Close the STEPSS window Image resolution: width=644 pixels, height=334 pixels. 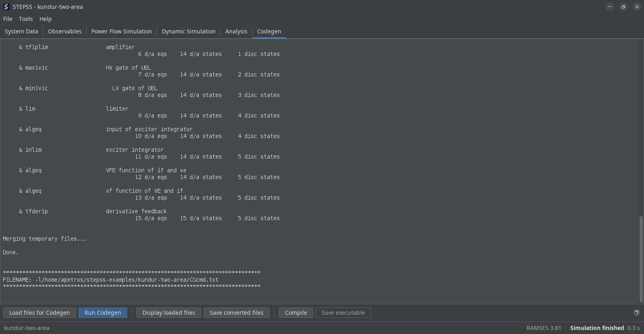(637, 7)
